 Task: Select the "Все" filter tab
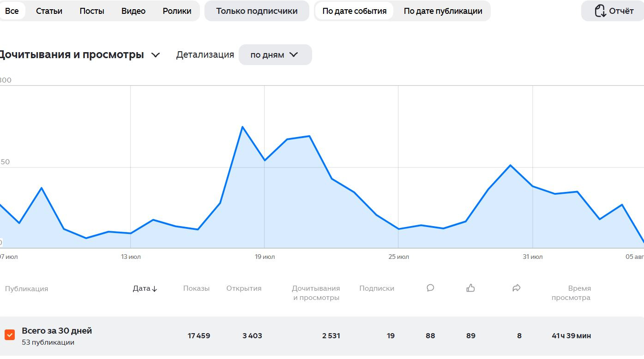[12, 11]
